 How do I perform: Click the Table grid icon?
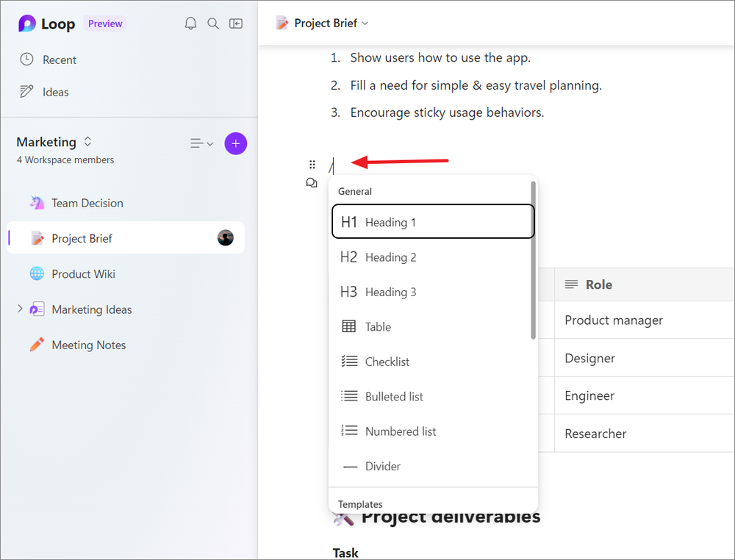click(349, 326)
